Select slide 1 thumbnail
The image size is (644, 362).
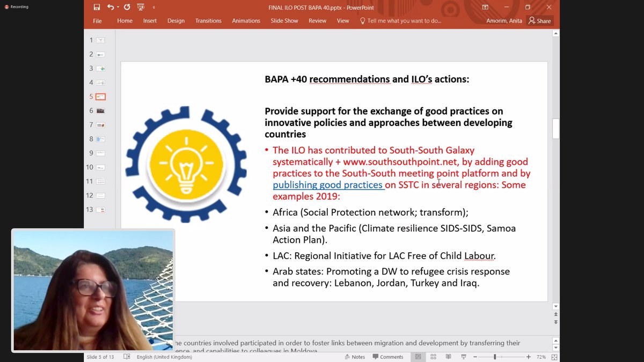[x=100, y=40]
